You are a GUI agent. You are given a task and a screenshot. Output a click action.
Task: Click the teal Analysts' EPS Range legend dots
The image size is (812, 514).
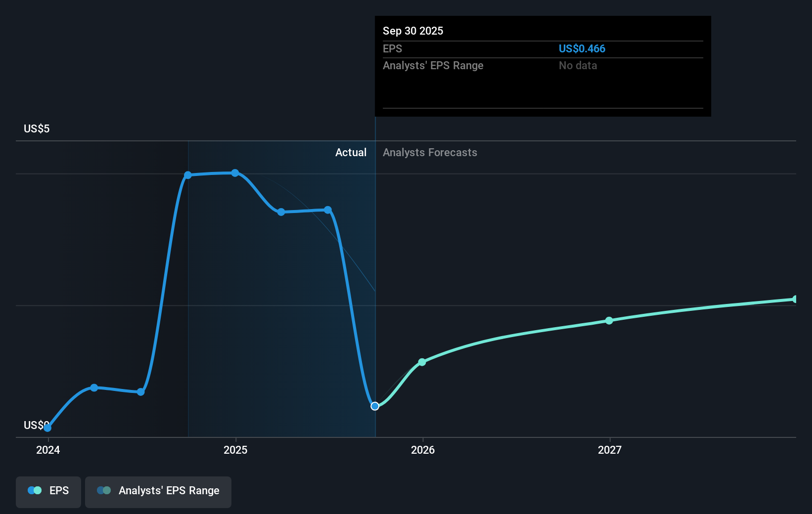click(104, 490)
